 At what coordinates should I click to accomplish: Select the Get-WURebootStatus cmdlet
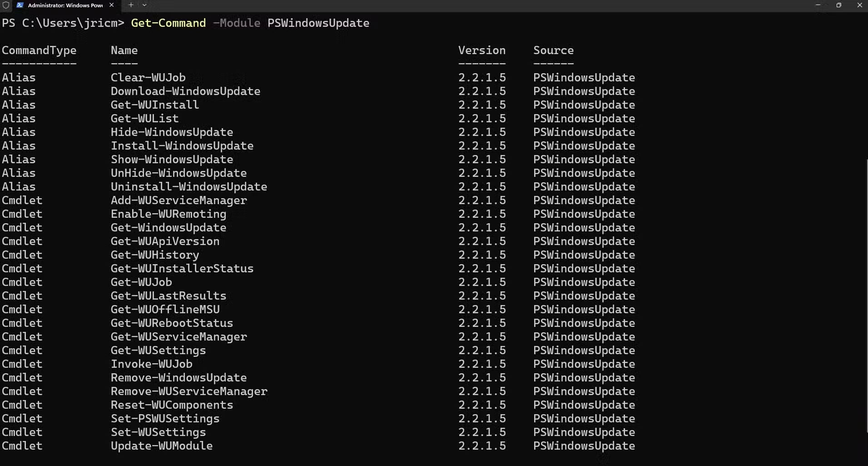click(x=172, y=323)
